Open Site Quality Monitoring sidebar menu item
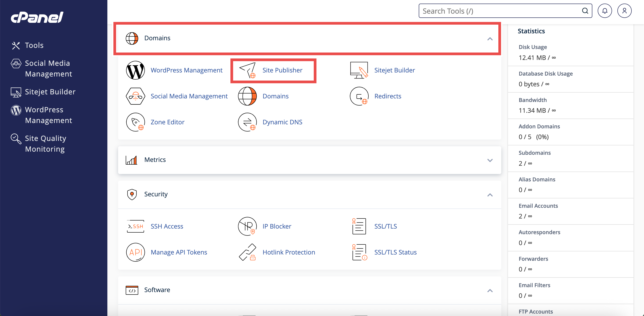 click(x=45, y=144)
